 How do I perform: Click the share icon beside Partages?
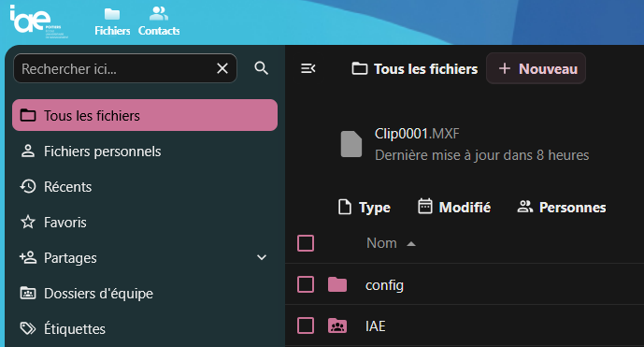28,257
